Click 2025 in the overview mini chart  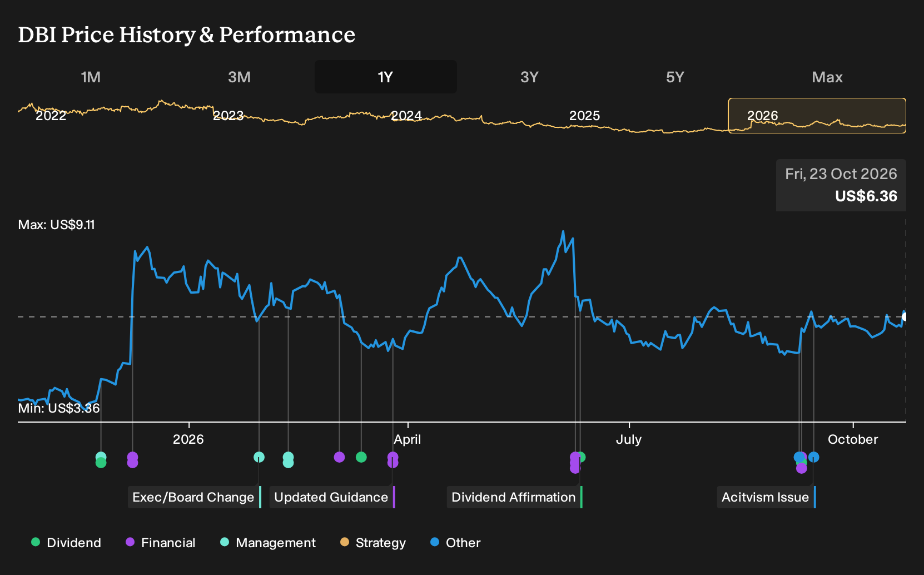[585, 116]
